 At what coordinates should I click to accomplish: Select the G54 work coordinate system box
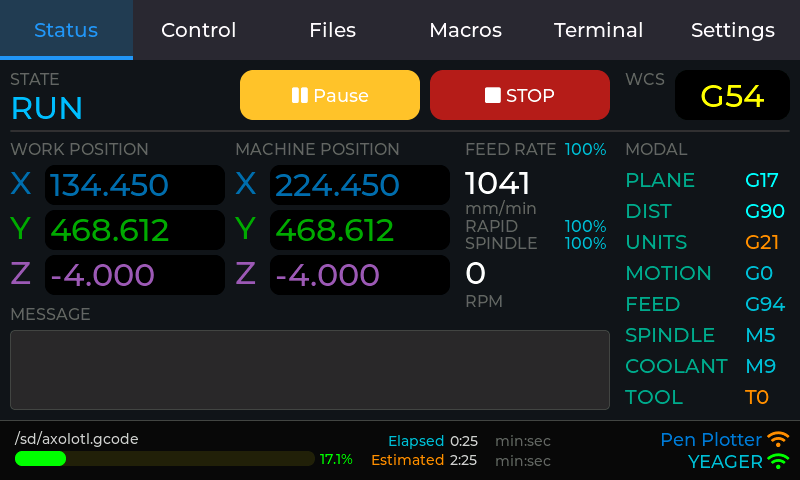tap(732, 95)
